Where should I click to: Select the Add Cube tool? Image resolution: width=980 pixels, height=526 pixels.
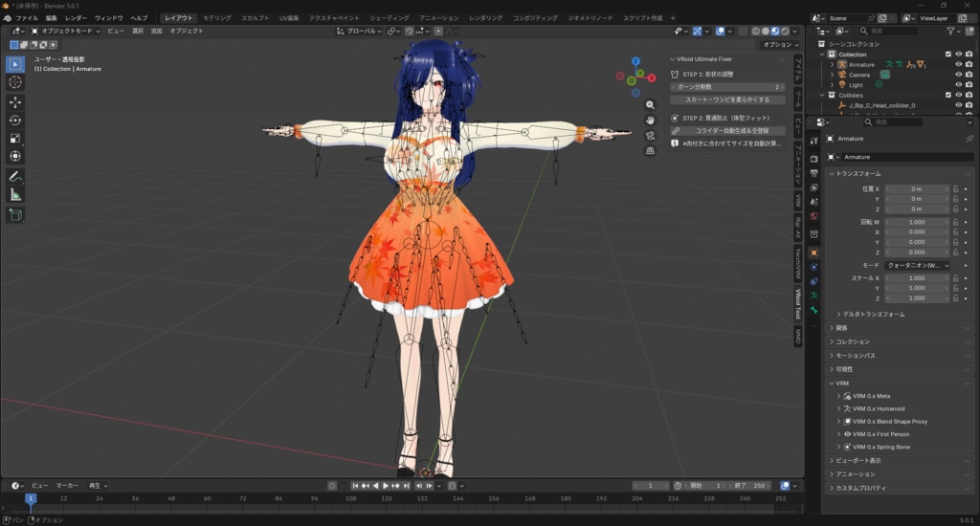click(x=15, y=215)
